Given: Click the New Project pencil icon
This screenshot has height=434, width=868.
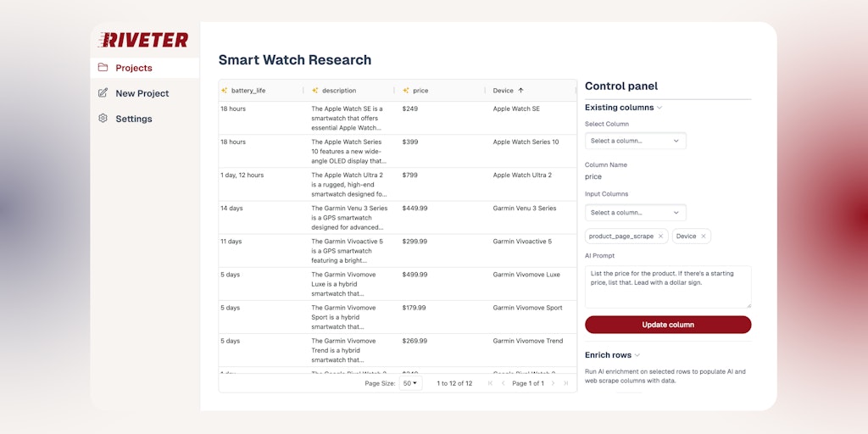Looking at the screenshot, I should click(x=103, y=93).
